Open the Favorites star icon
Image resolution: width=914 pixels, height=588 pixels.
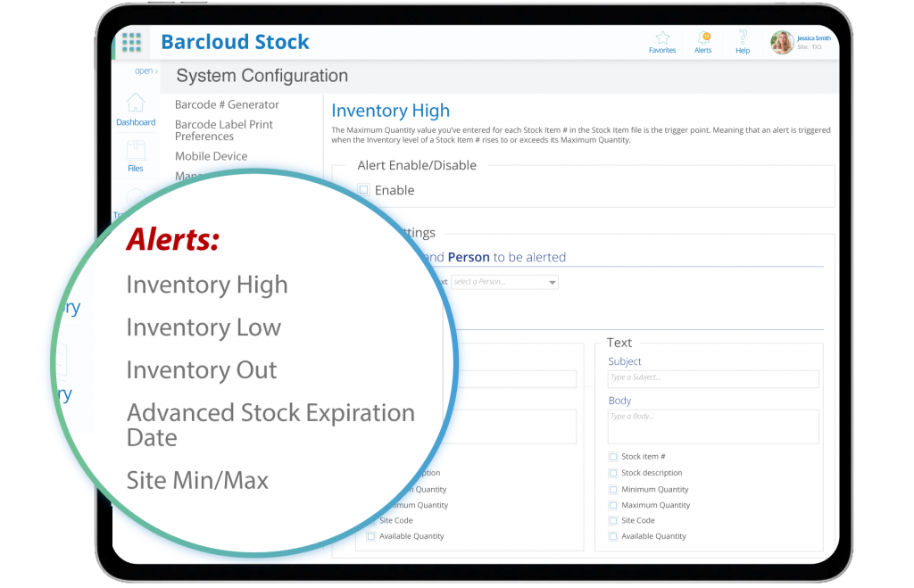[x=662, y=37]
